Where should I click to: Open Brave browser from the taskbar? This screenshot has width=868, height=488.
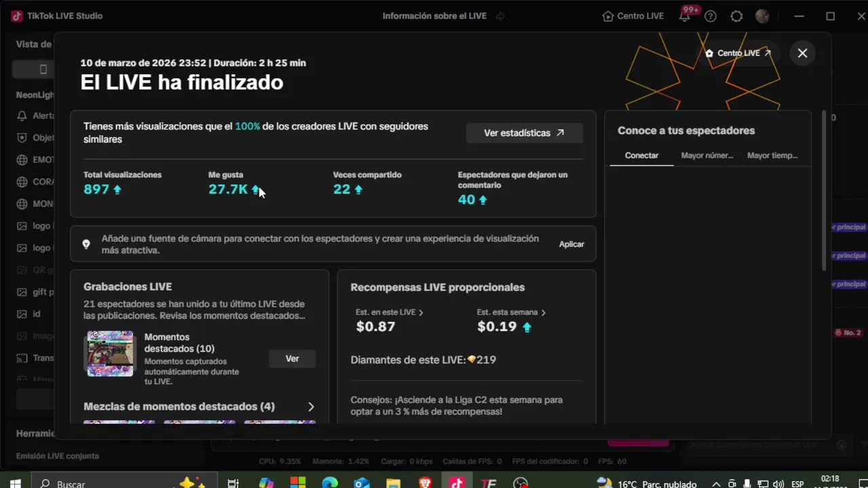click(425, 483)
